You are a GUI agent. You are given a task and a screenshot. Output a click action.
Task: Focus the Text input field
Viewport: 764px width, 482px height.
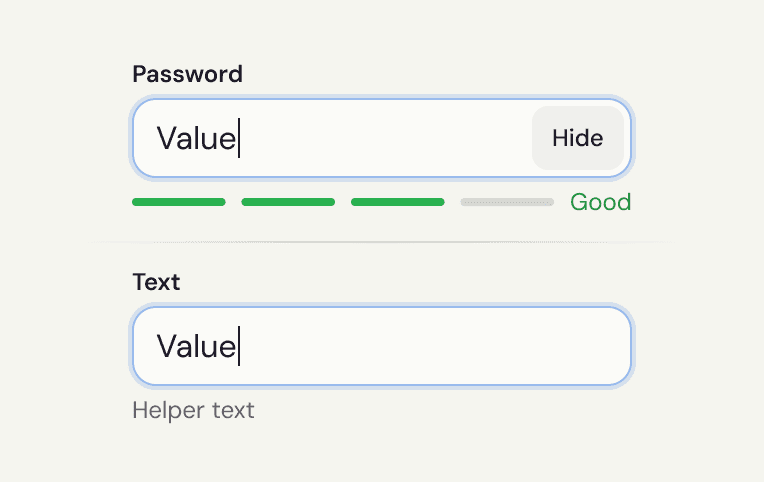(x=382, y=346)
